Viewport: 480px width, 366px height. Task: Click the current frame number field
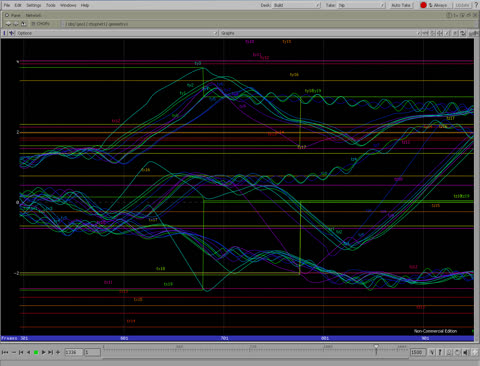(74, 352)
